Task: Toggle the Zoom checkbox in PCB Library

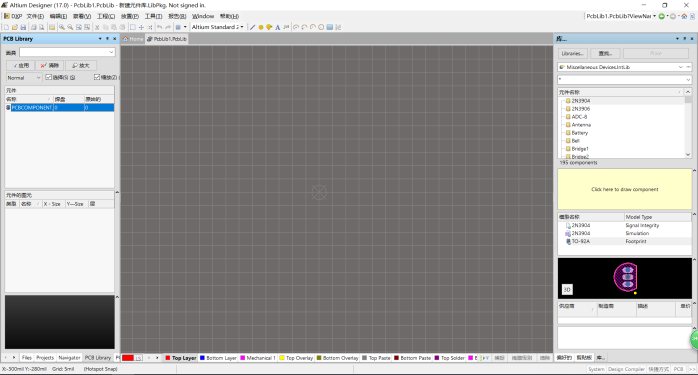Action: click(x=97, y=77)
